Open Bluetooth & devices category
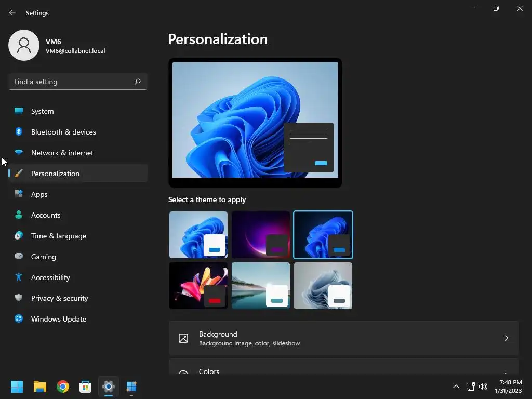 tap(78, 132)
